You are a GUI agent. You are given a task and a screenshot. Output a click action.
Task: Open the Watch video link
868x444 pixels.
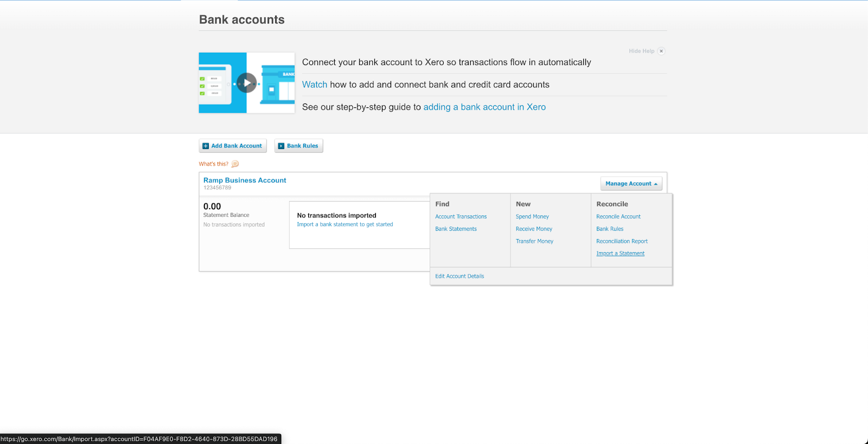[x=315, y=85]
